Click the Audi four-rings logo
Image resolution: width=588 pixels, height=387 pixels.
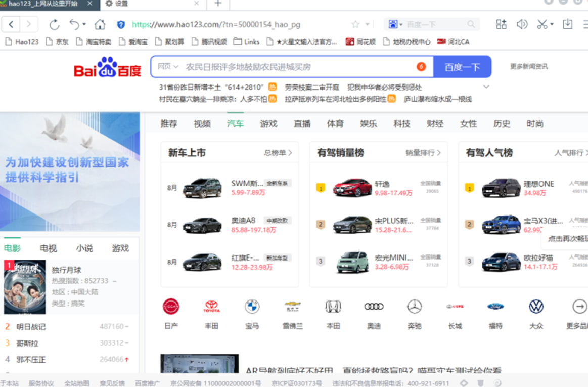coord(374,307)
